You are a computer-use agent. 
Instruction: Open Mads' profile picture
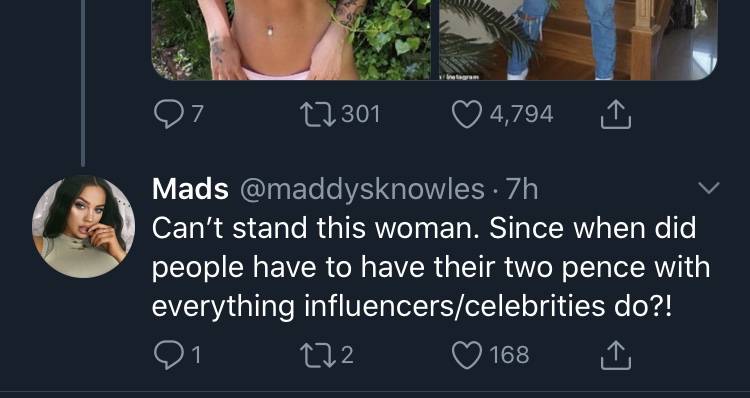click(x=83, y=226)
